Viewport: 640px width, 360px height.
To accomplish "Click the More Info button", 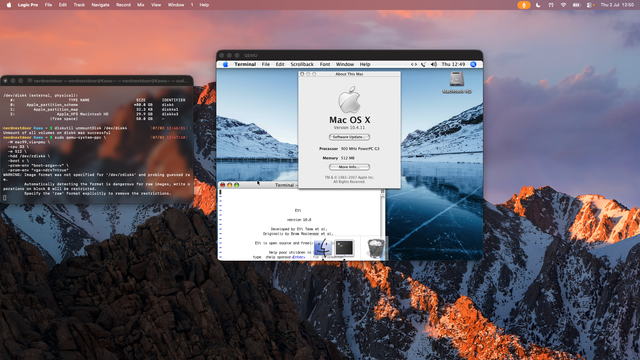I will click(349, 167).
